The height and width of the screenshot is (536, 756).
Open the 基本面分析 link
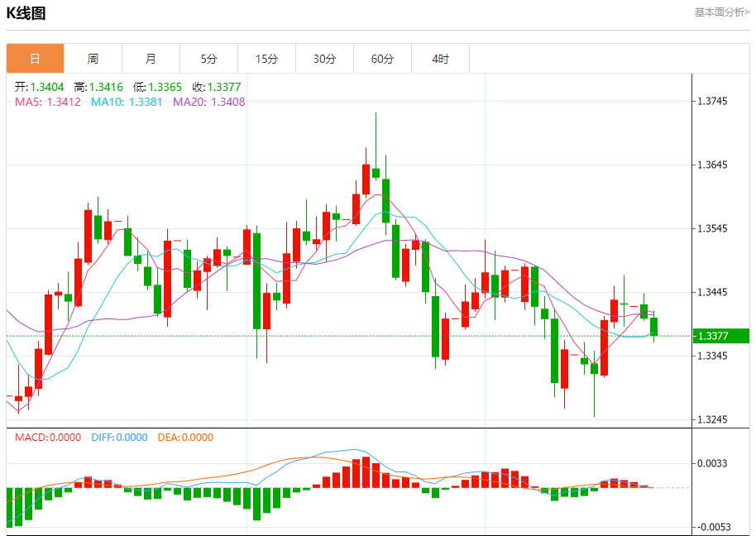721,12
